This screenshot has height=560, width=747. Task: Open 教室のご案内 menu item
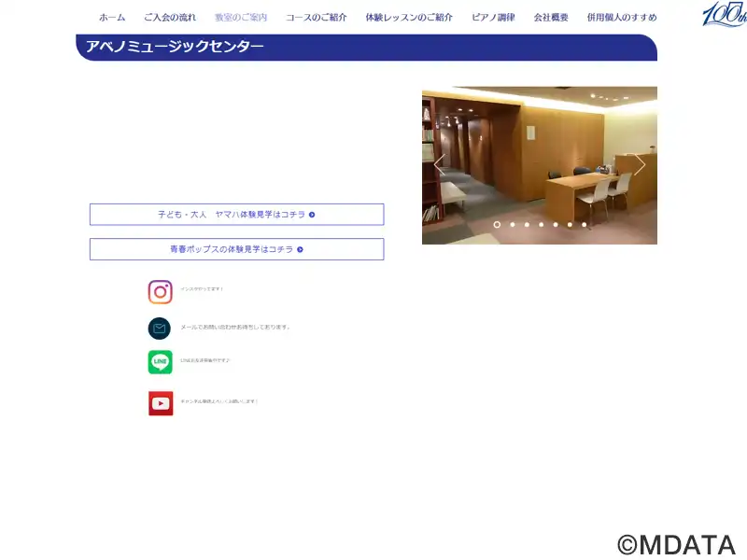click(x=241, y=18)
